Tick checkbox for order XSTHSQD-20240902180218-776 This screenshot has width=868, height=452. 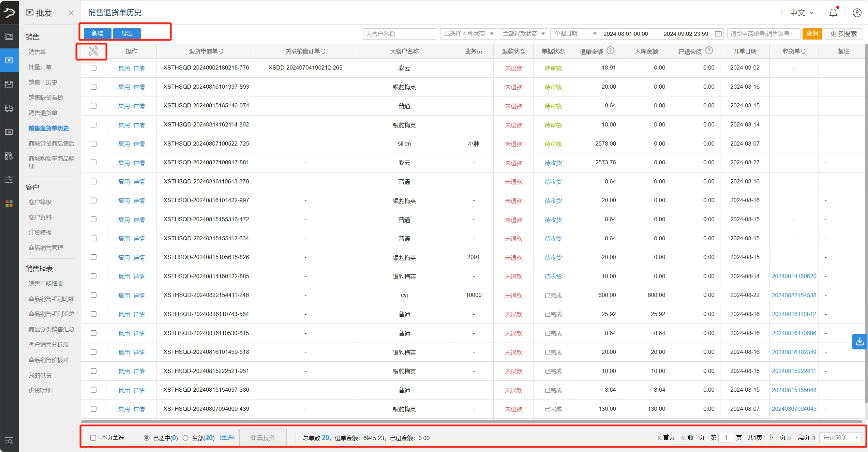(93, 68)
